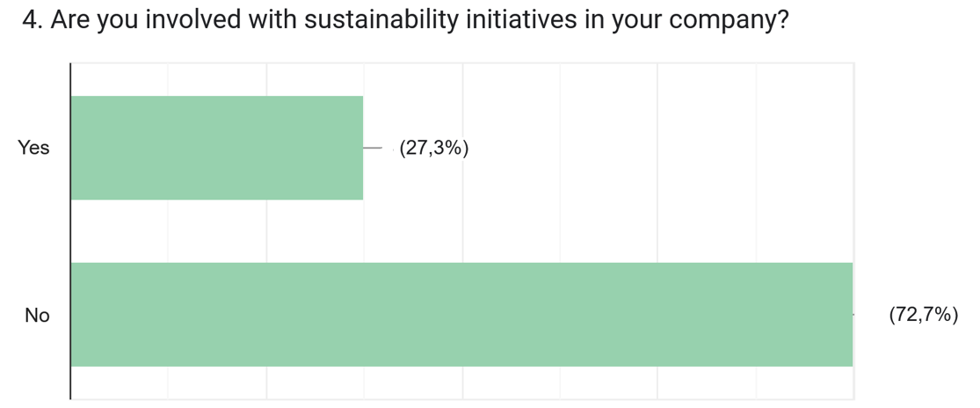Click the black vertical axis line
The width and height of the screenshot is (980, 408).
[x=70, y=229]
